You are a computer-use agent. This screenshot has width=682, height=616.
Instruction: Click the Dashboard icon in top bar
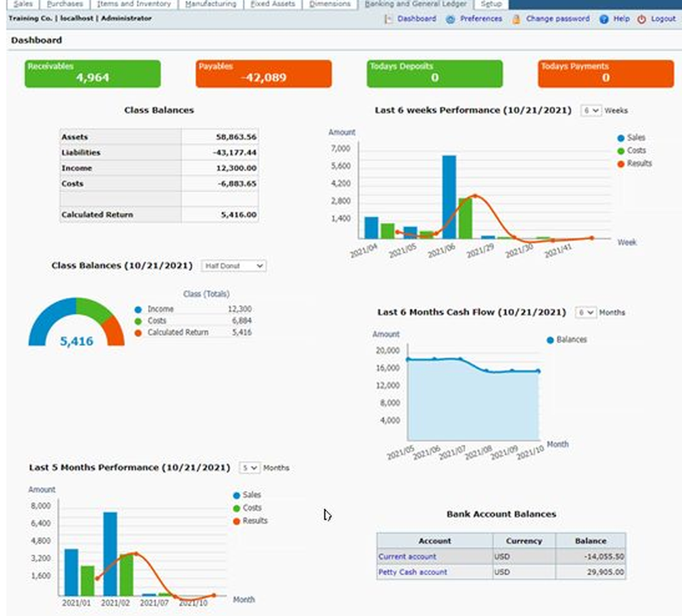tap(388, 19)
